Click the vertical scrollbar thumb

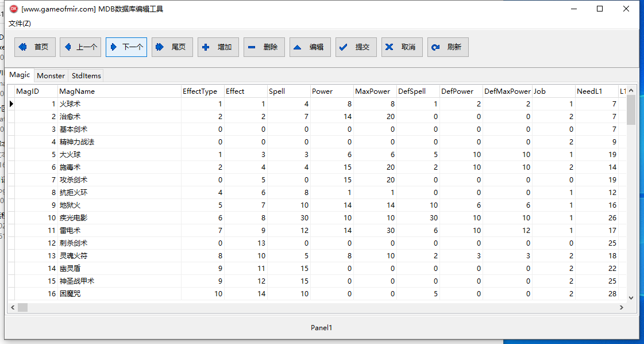631,110
